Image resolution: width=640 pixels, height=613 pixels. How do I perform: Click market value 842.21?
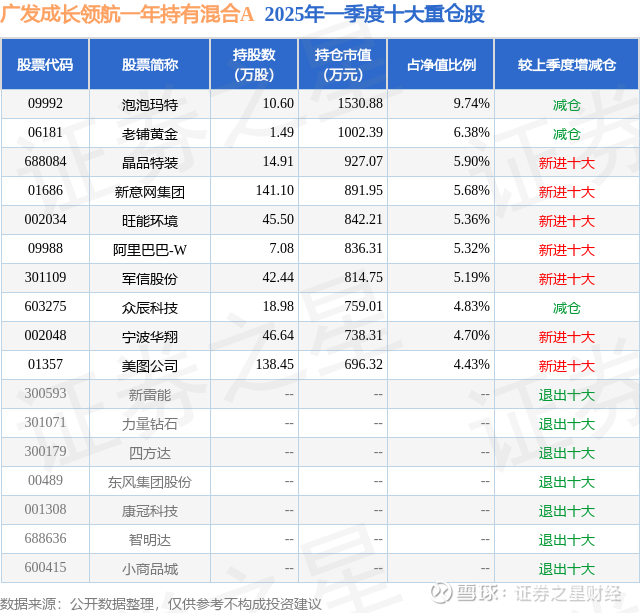[363, 220]
